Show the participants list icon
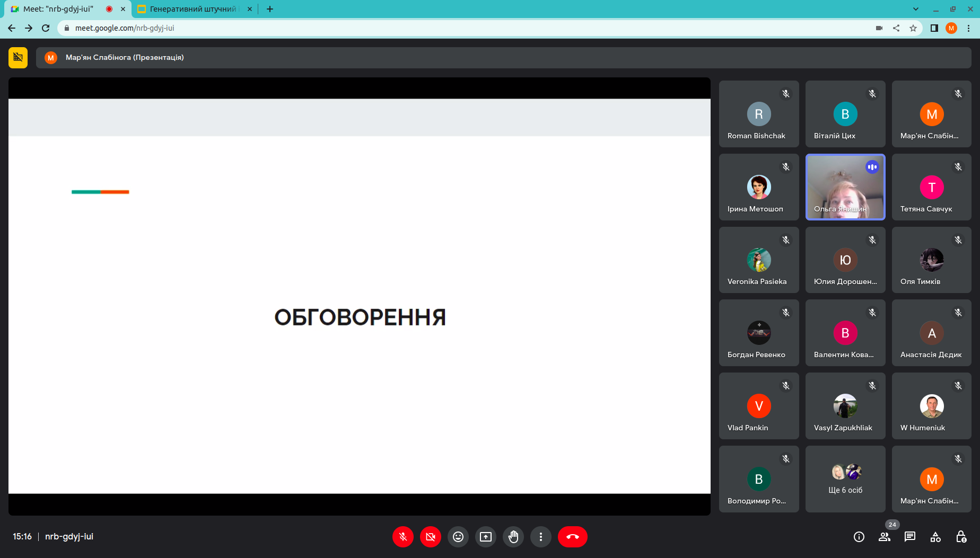The height and width of the screenshot is (558, 980). 884,537
